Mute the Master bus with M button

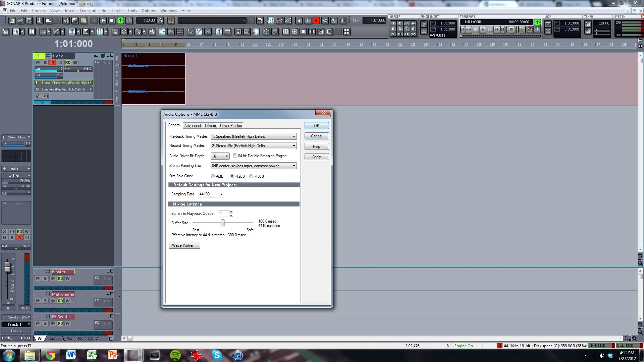(x=38, y=279)
